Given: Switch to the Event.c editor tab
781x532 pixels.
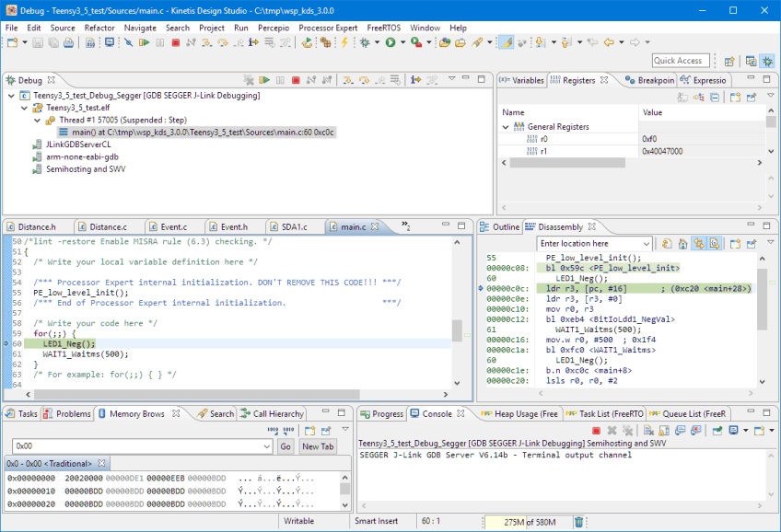Looking at the screenshot, I should click(x=173, y=226).
